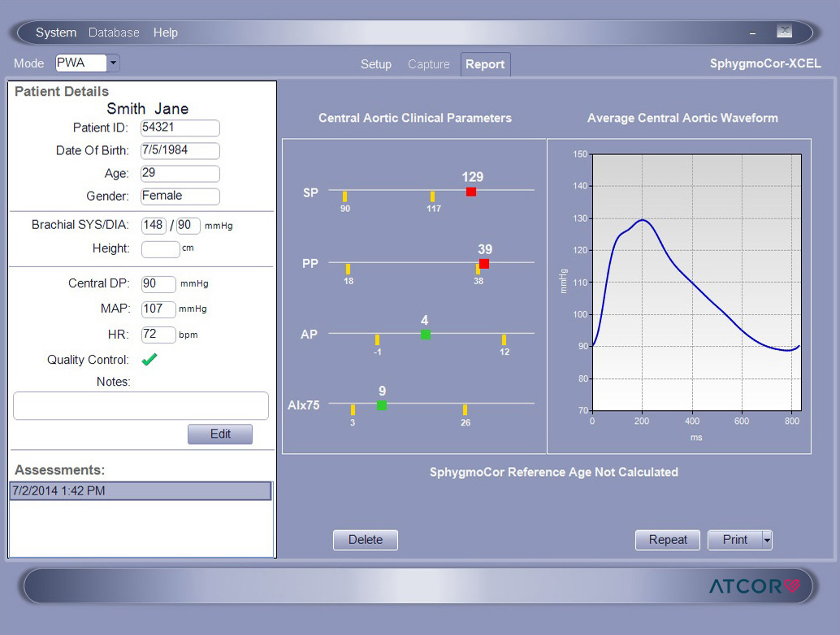
Task: Open the System menu
Action: [x=56, y=32]
